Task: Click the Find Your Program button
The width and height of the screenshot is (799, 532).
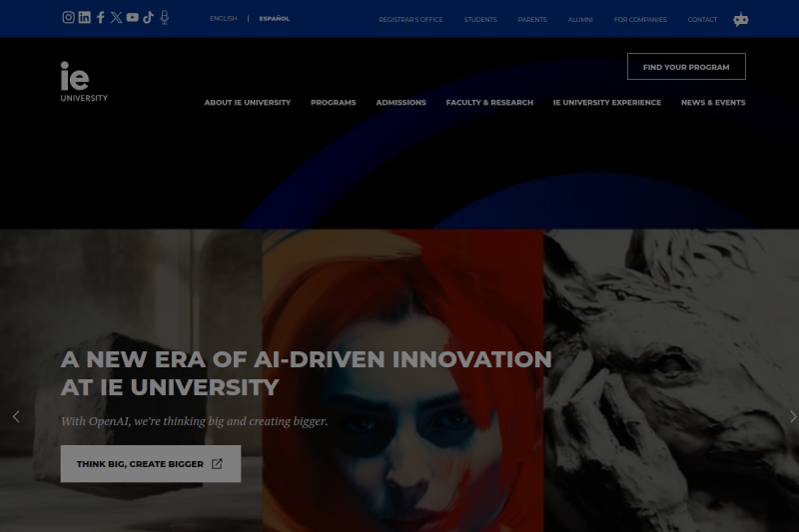Action: [x=686, y=67]
